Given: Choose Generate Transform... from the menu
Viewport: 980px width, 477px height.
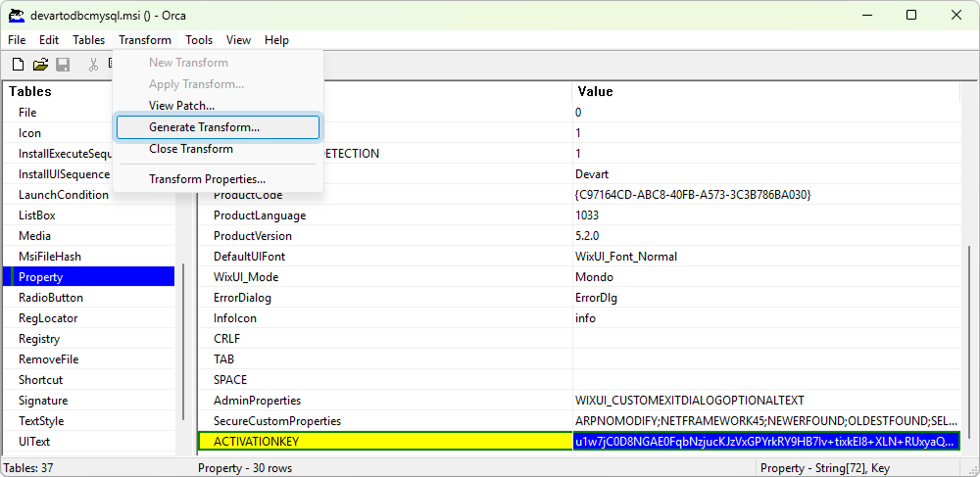Looking at the screenshot, I should (x=218, y=127).
